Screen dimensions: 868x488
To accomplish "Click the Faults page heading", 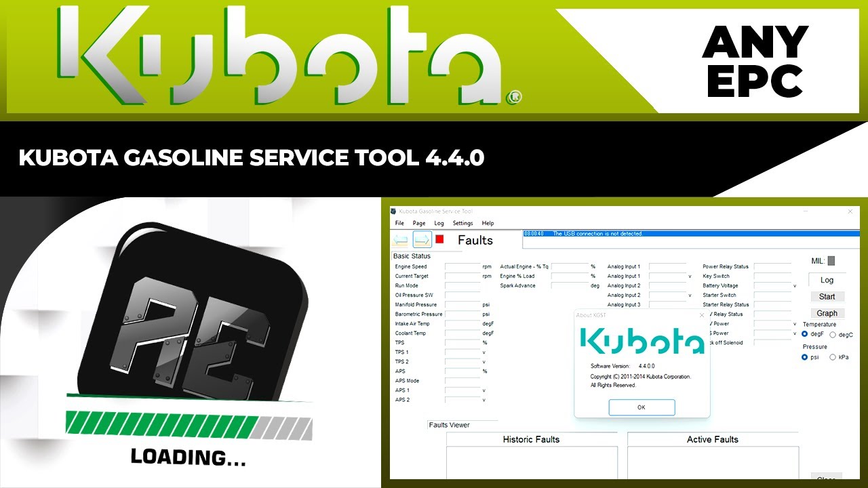I will [x=475, y=240].
